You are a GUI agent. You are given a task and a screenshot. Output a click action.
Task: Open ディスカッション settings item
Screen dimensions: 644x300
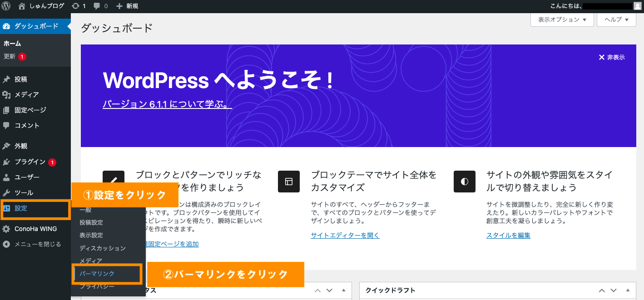103,248
